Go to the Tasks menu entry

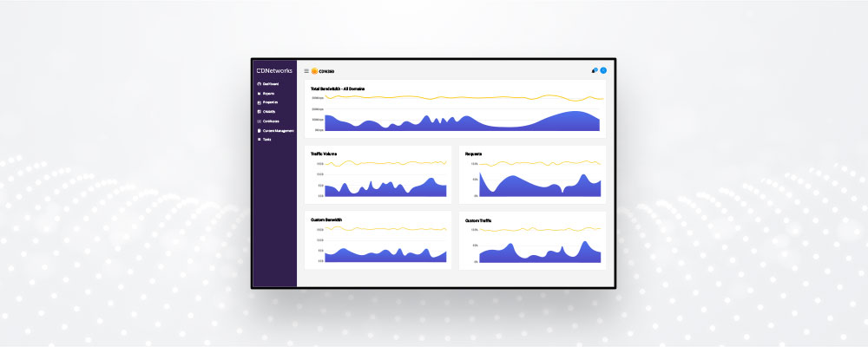pyautogui.click(x=267, y=140)
